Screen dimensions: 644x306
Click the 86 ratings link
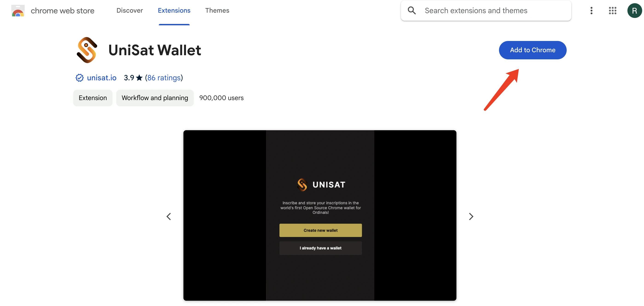(x=163, y=78)
